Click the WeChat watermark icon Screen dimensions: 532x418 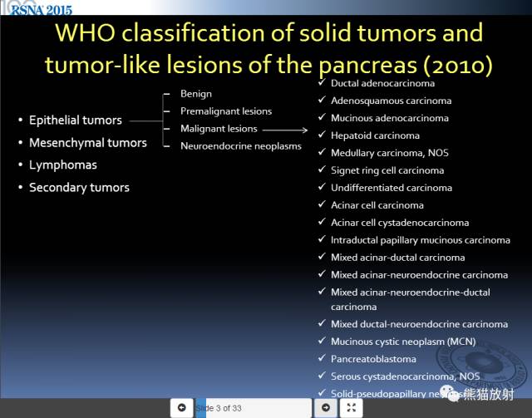pos(450,393)
